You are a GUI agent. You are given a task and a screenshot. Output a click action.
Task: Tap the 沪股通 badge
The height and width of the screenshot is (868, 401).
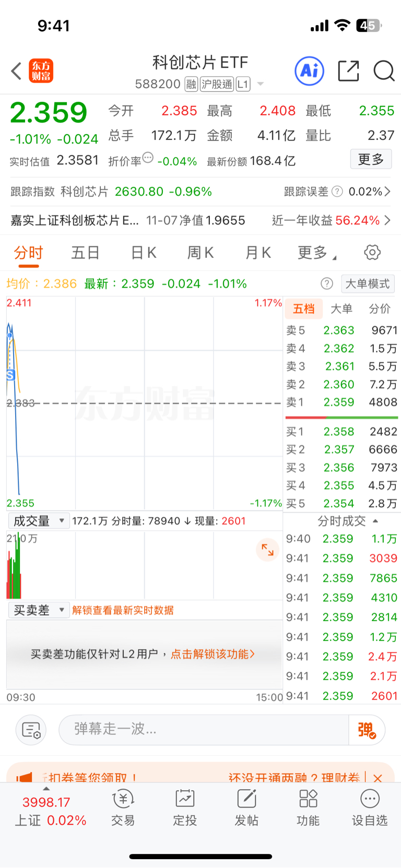pos(217,84)
